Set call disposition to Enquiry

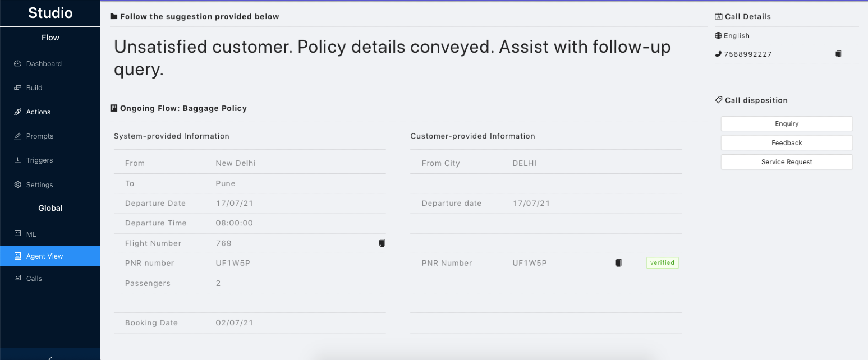tap(786, 124)
